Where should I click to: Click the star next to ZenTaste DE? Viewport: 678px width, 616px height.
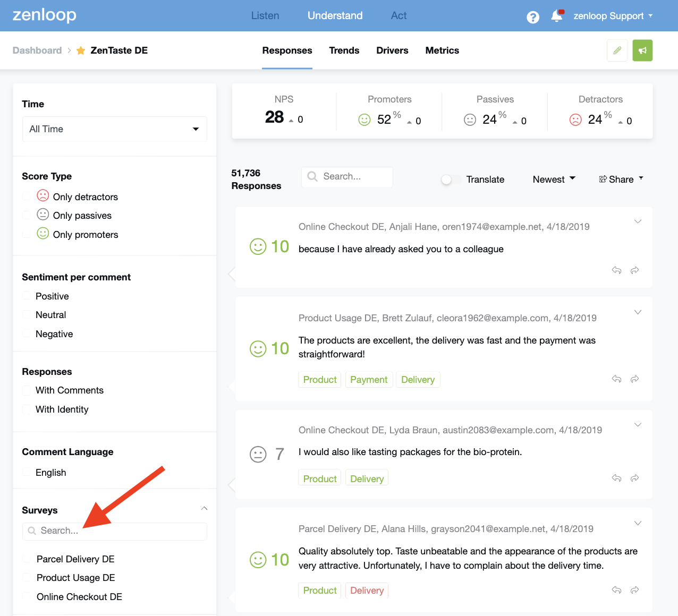[x=81, y=50]
